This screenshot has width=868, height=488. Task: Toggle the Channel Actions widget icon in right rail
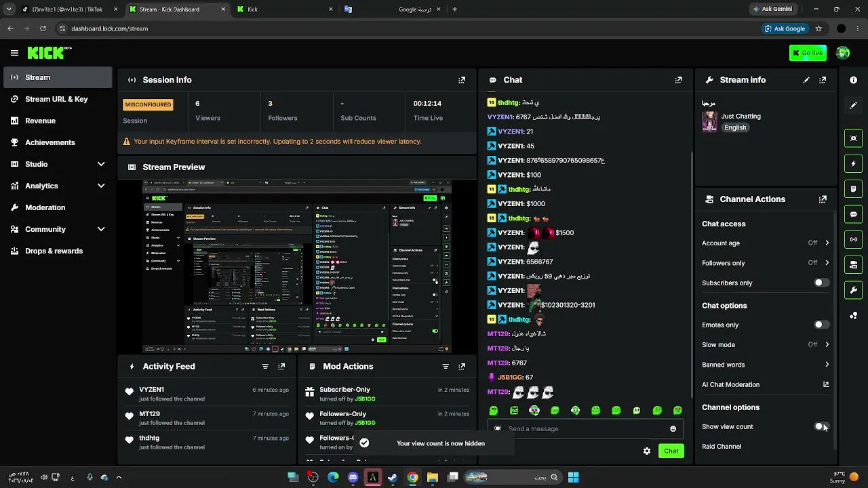point(853,264)
